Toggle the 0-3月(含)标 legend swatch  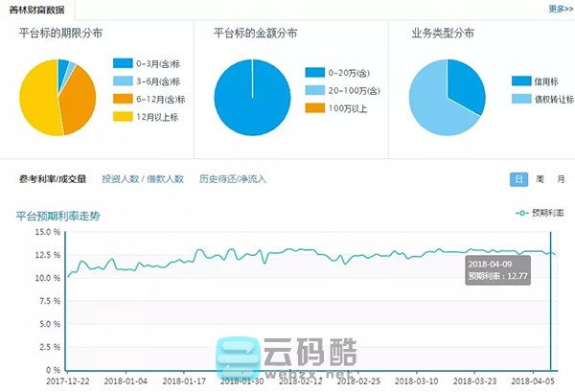coord(123,63)
